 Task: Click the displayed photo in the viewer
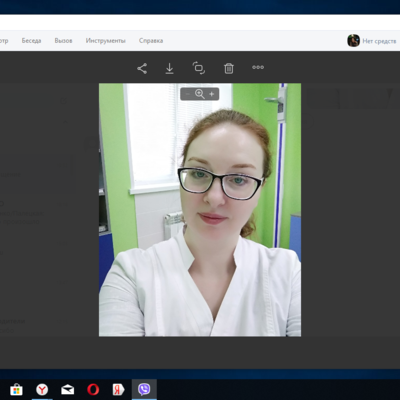(x=200, y=210)
